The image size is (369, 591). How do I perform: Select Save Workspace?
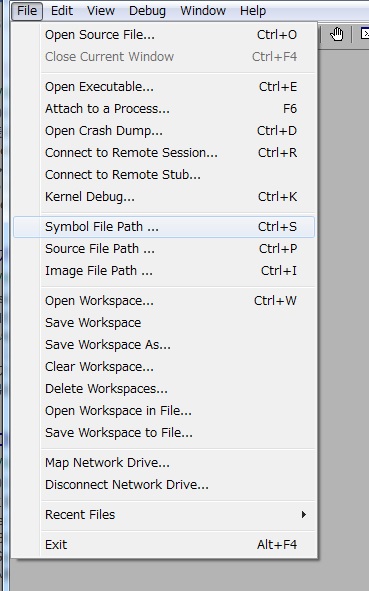click(164, 323)
